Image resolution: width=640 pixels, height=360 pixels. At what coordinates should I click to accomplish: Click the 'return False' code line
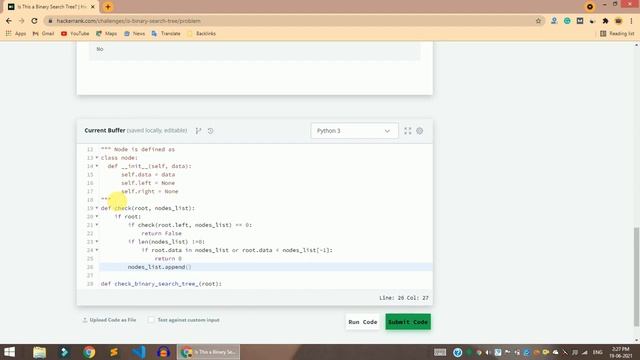point(161,233)
